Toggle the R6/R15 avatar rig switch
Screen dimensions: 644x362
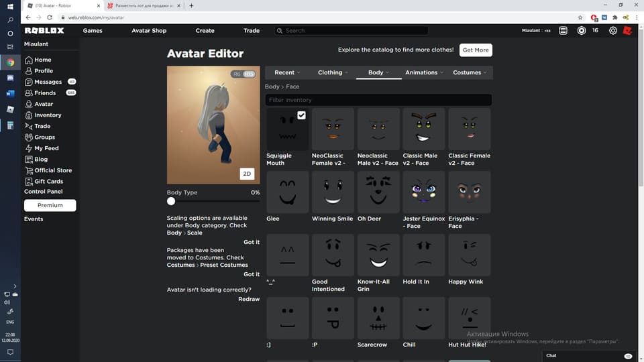pyautogui.click(x=243, y=74)
